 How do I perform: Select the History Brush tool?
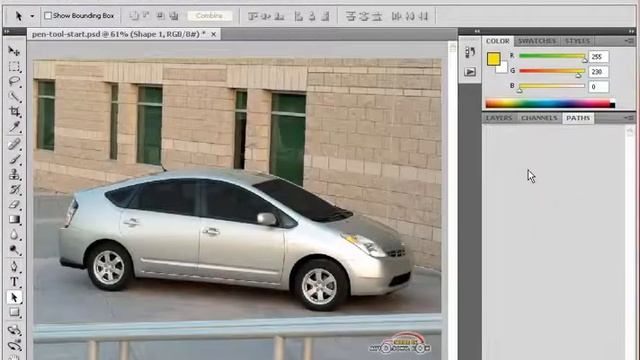pos(14,189)
